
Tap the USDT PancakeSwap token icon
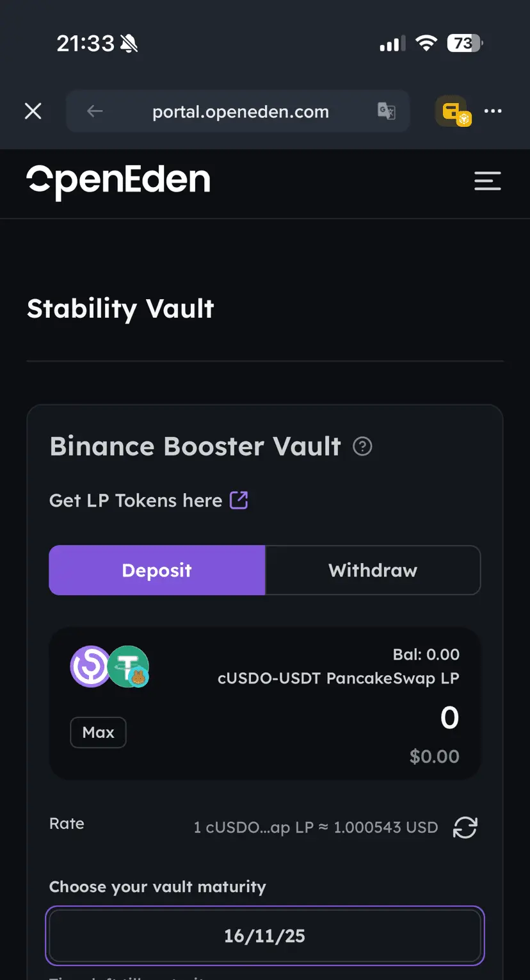tap(129, 666)
